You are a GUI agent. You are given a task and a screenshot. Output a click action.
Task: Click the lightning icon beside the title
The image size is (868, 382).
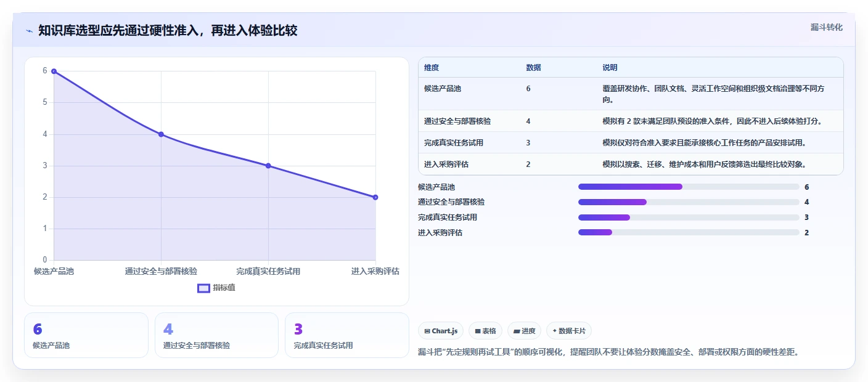(30, 31)
